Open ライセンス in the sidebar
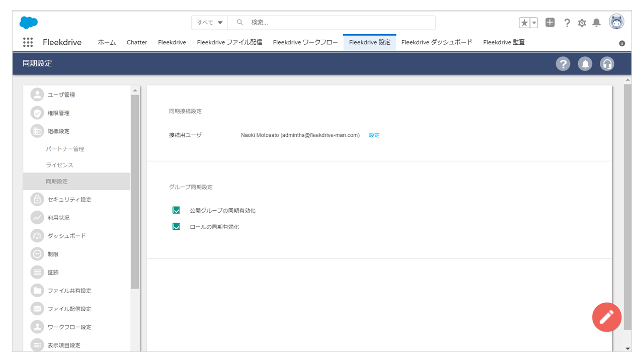The image size is (644, 362). tap(59, 165)
